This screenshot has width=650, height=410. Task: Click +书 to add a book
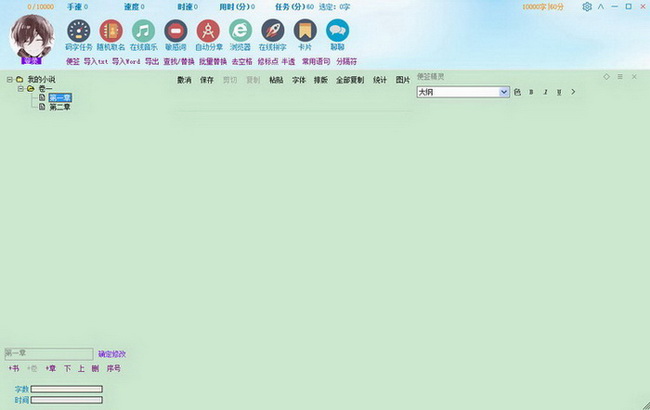click(14, 368)
